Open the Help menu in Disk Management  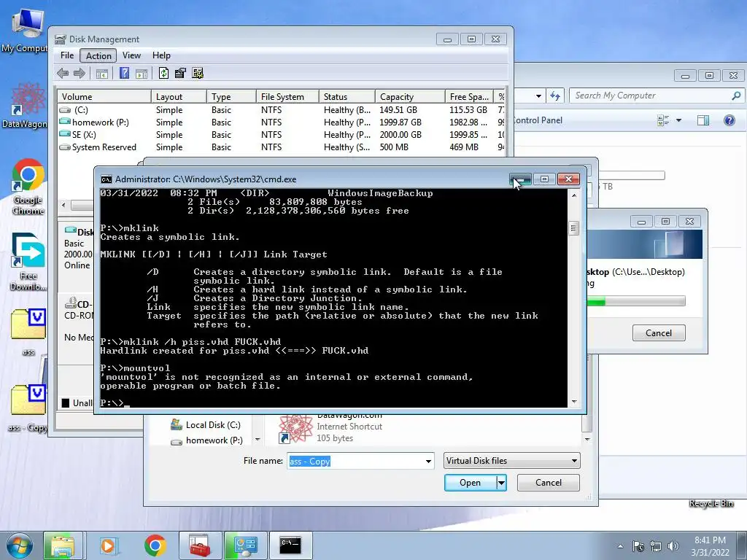click(x=161, y=55)
